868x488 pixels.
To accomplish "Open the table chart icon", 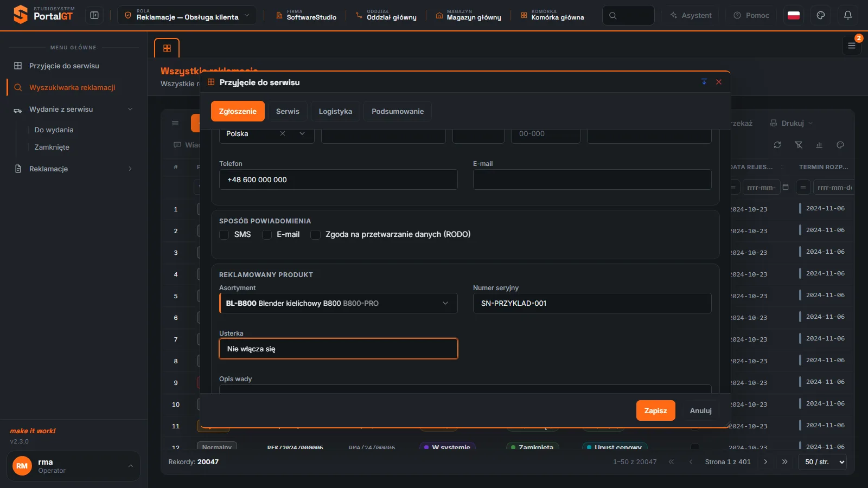I will (x=819, y=145).
